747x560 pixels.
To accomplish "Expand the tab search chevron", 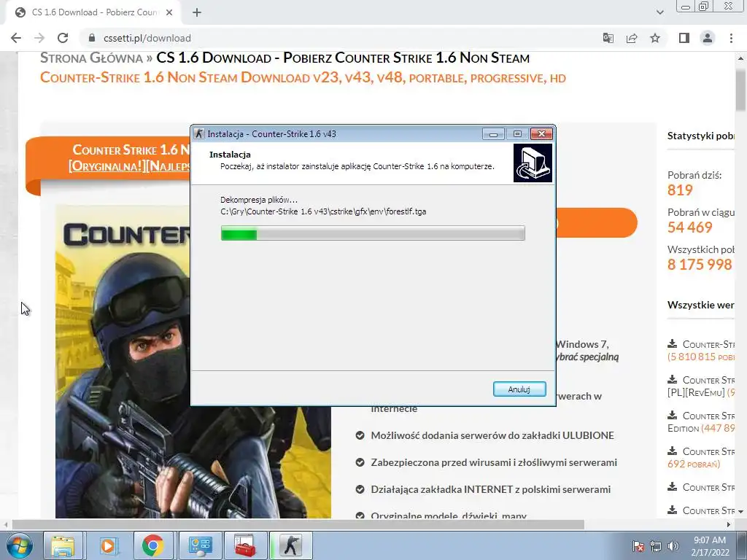I will point(659,12).
